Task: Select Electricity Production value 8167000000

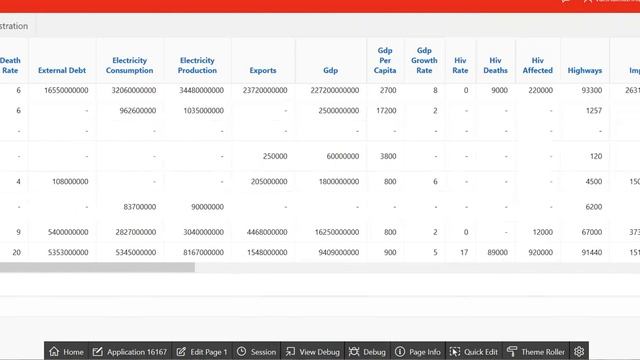Action: pyautogui.click(x=203, y=253)
